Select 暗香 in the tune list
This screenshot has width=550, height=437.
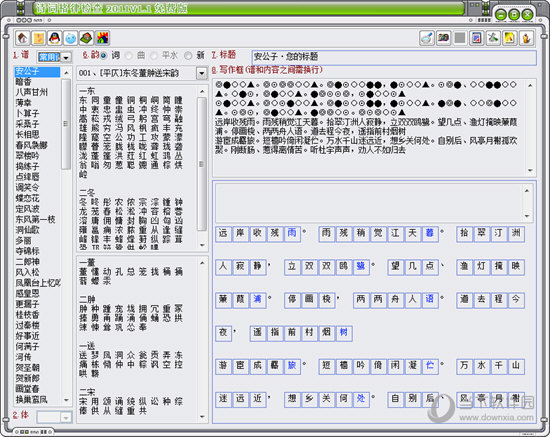(x=24, y=82)
